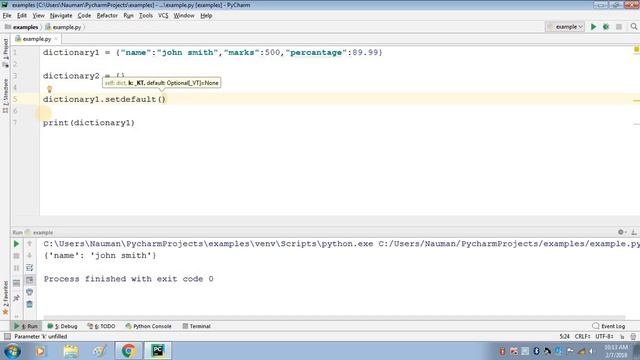Click the Run console horizontal scrollbar
The height and width of the screenshot is (360, 640).
(x=334, y=317)
